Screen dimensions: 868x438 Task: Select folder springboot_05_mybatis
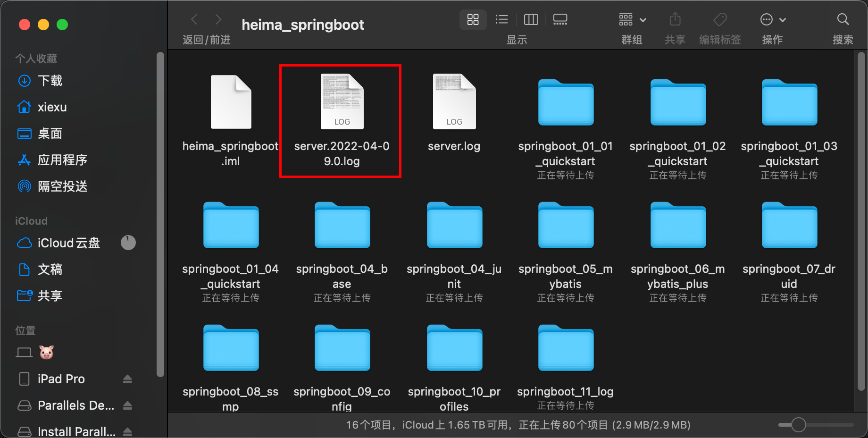[566, 225]
